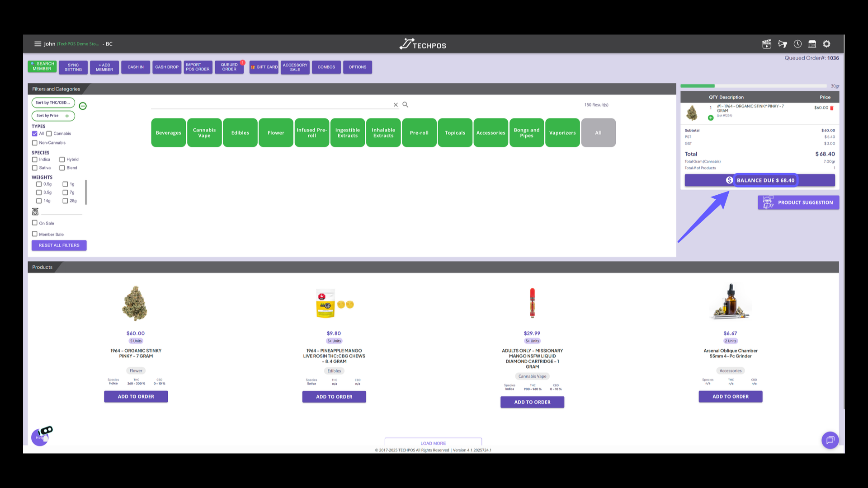
Task: Click the TechPOS logo
Action: pyautogui.click(x=423, y=44)
